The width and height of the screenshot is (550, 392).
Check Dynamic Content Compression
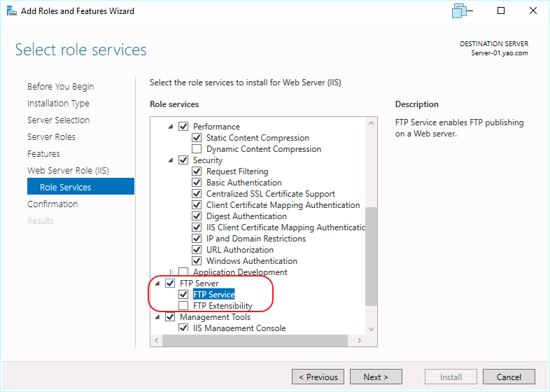tap(197, 149)
